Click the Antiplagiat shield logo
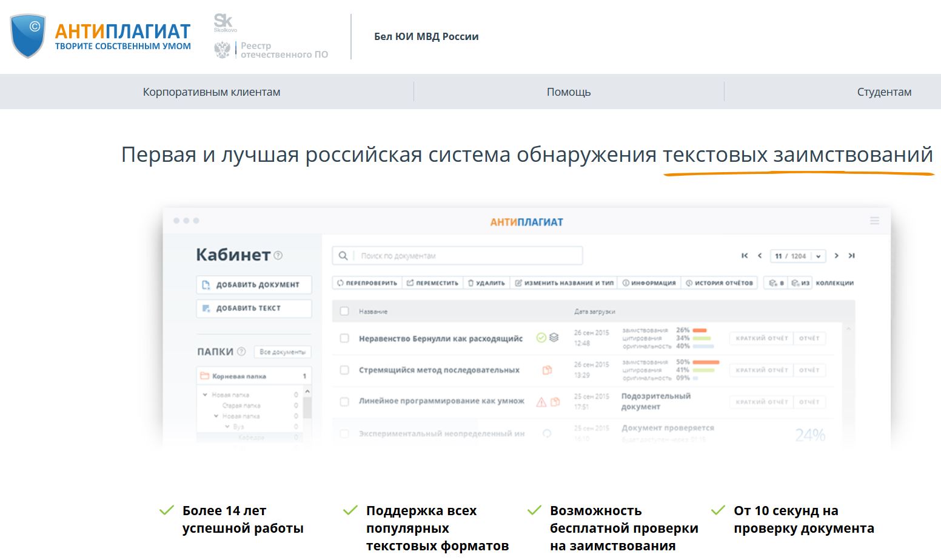The height and width of the screenshot is (560, 941). point(28,36)
